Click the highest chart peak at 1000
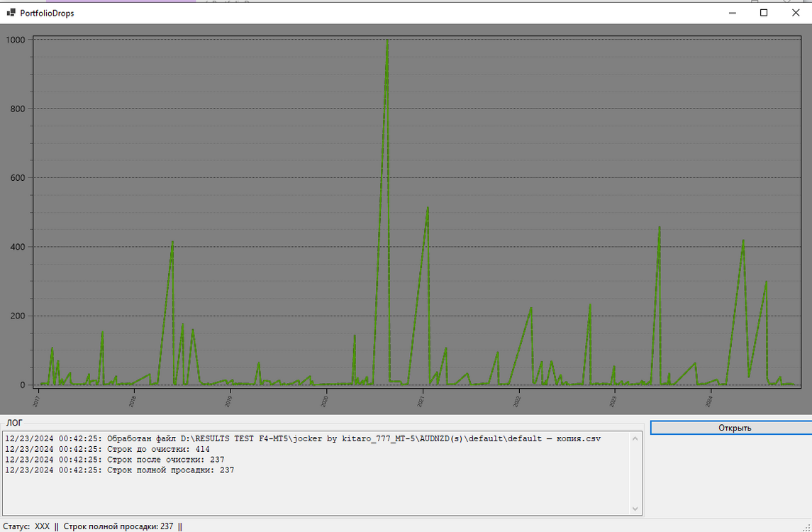 click(386, 40)
